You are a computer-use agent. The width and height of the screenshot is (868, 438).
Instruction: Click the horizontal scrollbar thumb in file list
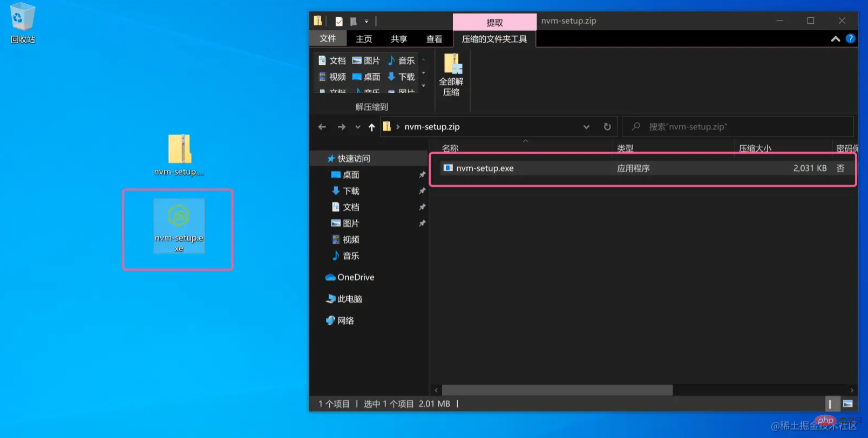tap(557, 390)
